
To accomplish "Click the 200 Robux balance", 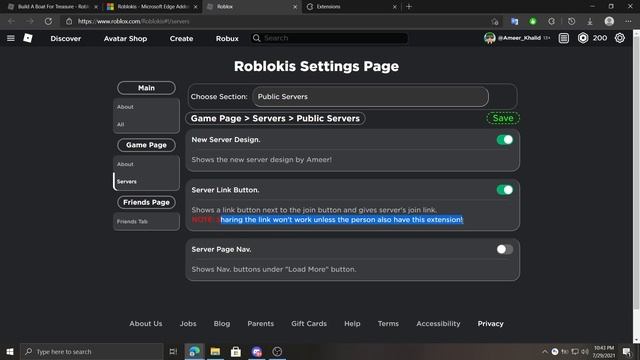I will (x=600, y=38).
